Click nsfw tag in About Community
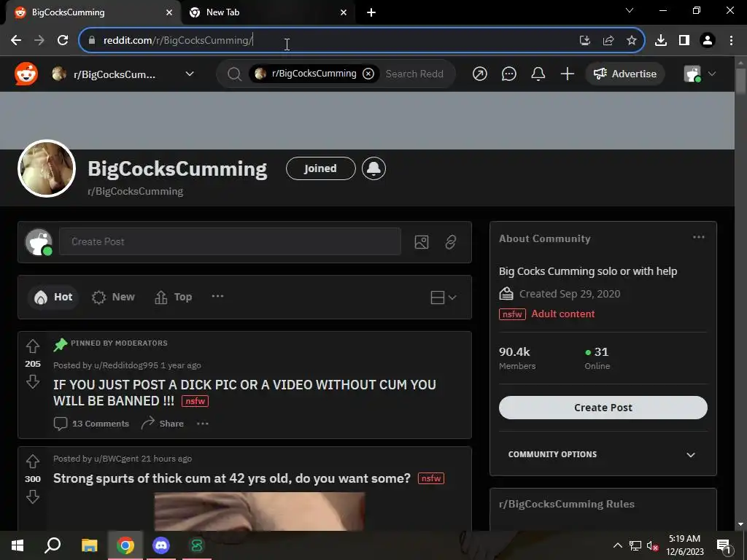The width and height of the screenshot is (747, 560). [512, 314]
